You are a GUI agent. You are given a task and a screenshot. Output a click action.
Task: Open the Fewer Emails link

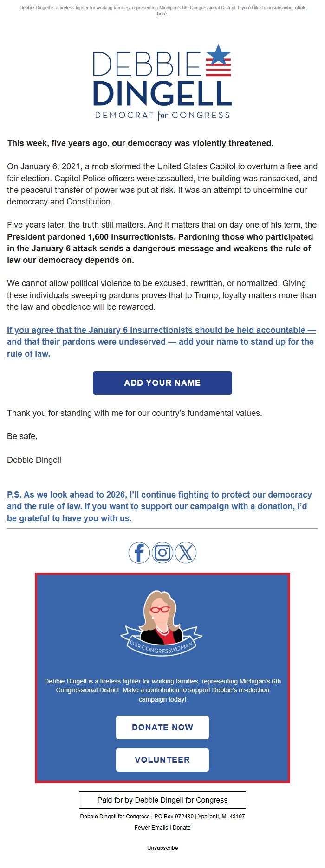point(151,827)
